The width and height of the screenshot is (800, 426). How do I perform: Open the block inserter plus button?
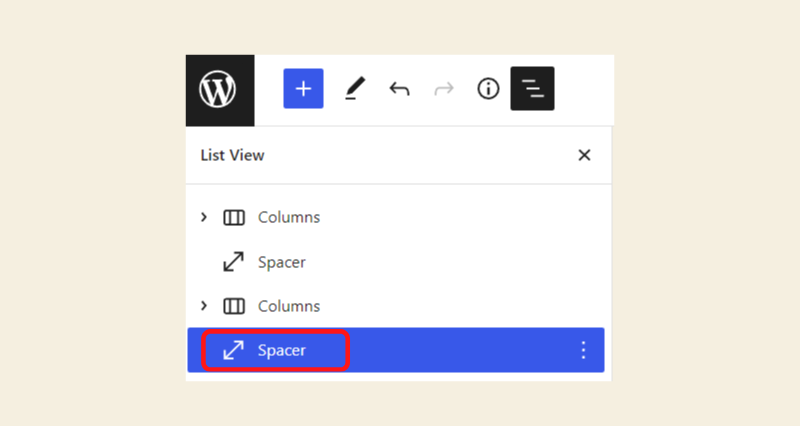pos(303,89)
